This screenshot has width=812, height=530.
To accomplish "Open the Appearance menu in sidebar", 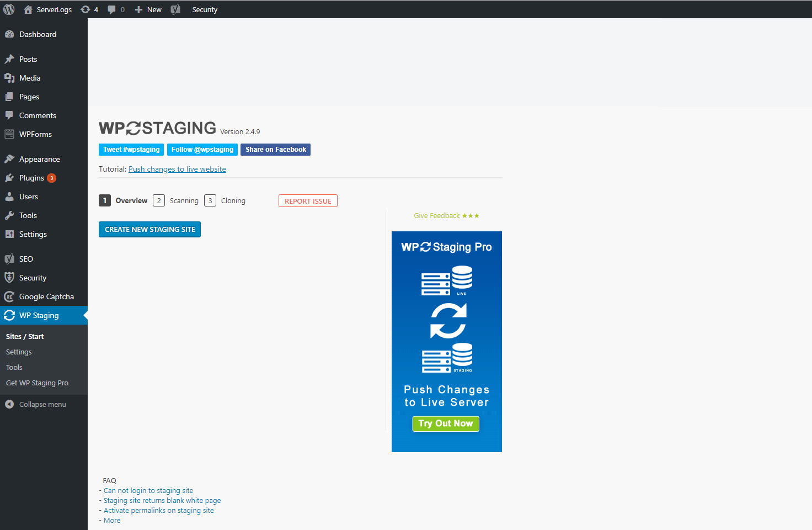I will 39,159.
